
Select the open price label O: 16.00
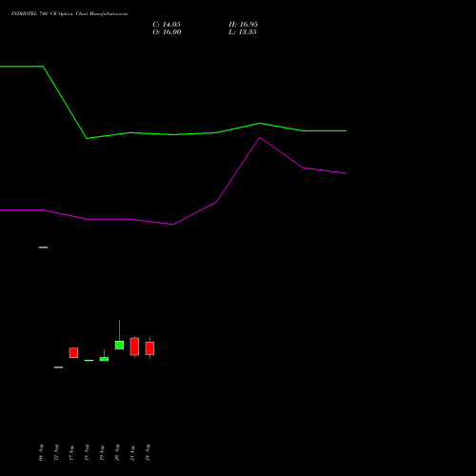click(167, 32)
